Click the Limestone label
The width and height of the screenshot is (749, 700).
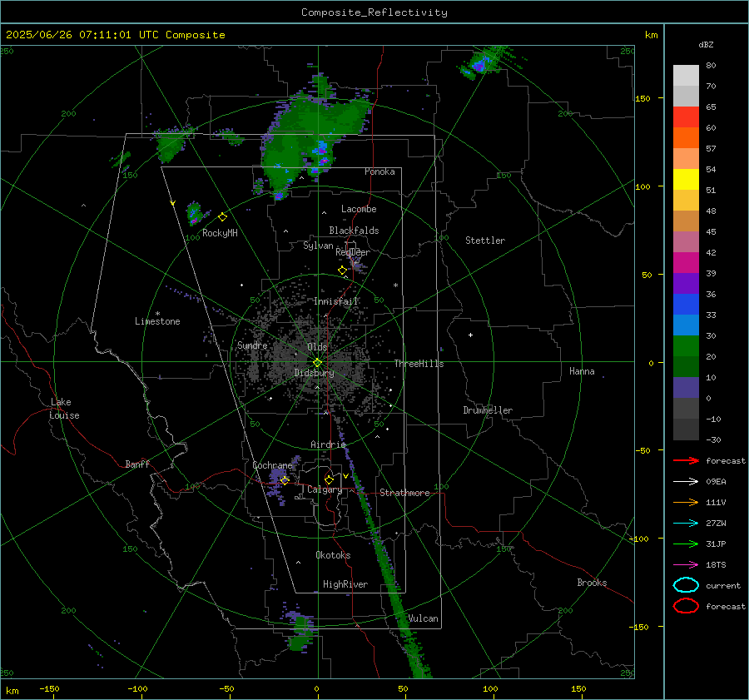[157, 321]
